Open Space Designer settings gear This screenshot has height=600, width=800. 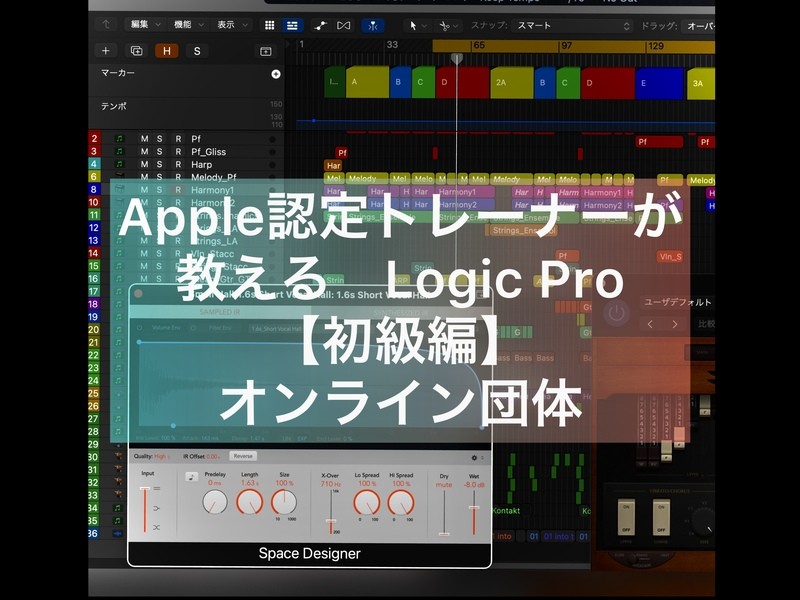tap(474, 458)
